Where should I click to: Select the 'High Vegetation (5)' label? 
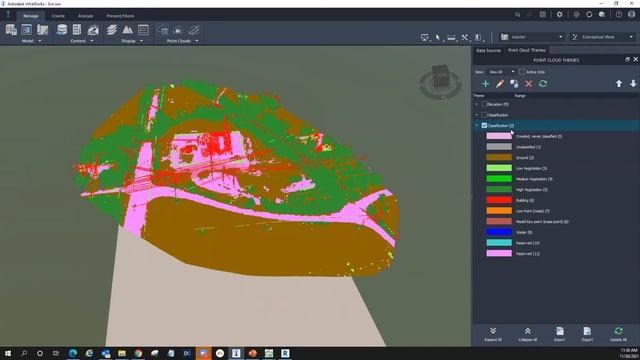531,189
